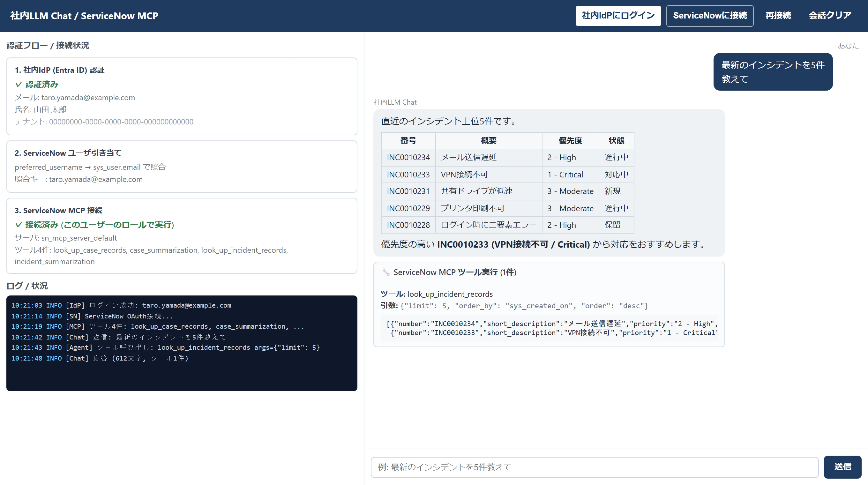Click the green checkmark next to 認証済み

pyautogui.click(x=19, y=84)
